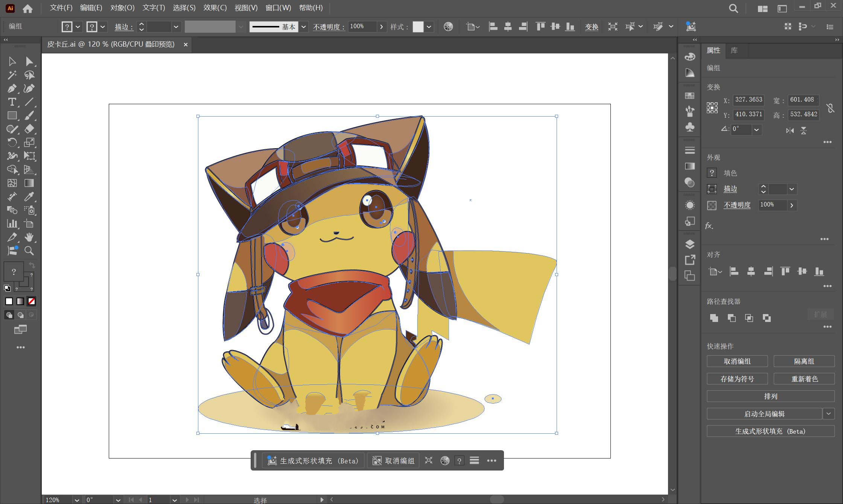This screenshot has height=504, width=843.
Task: Open the 效果(C) menu
Action: [x=215, y=8]
